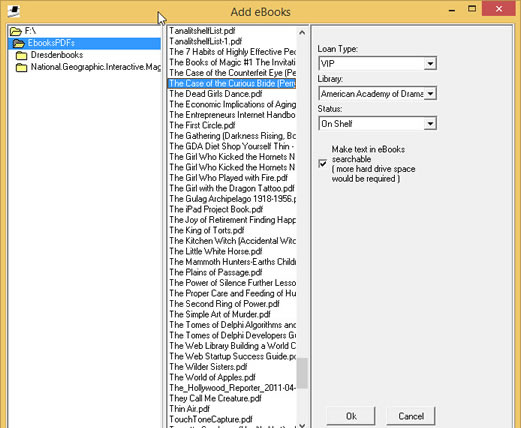Click the Cancel button

pos(411,416)
